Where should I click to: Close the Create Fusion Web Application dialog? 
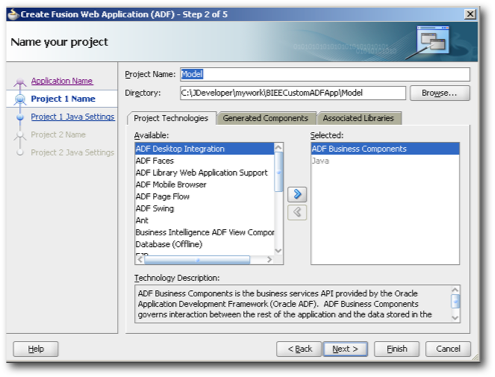470,14
